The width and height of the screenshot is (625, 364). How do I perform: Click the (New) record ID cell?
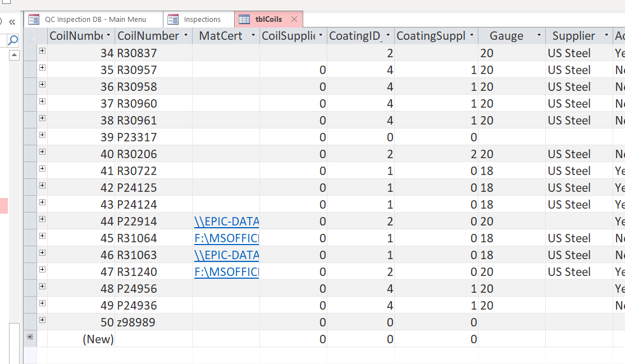[81, 339]
